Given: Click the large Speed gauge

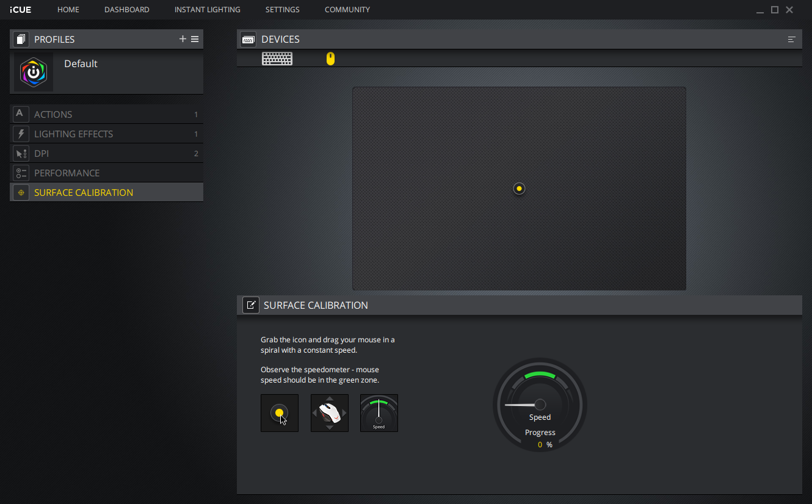Looking at the screenshot, I should tap(540, 405).
